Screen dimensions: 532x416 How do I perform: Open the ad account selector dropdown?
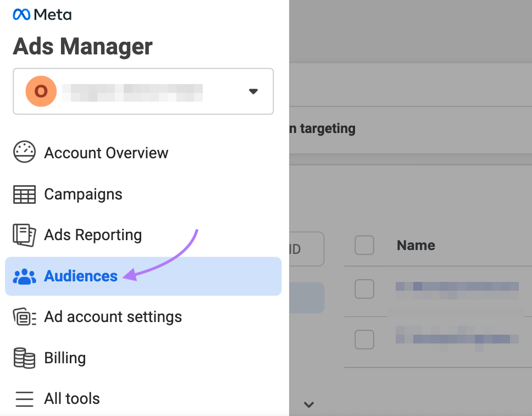(143, 91)
